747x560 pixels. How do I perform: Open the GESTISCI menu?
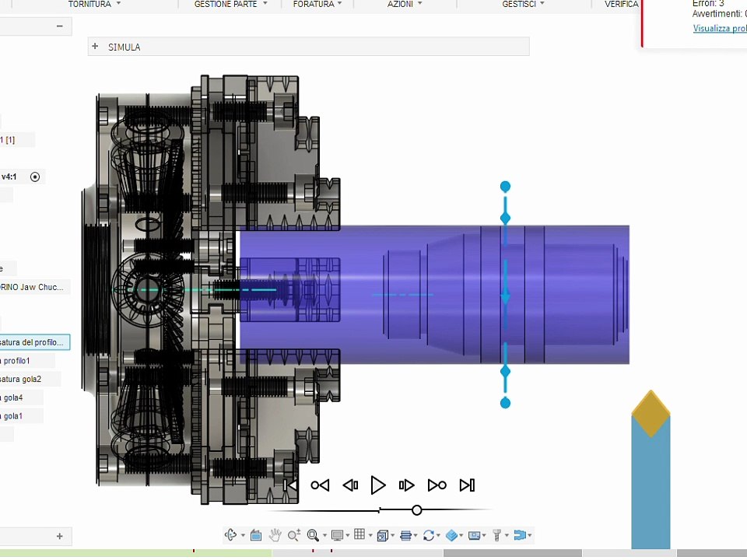(523, 5)
